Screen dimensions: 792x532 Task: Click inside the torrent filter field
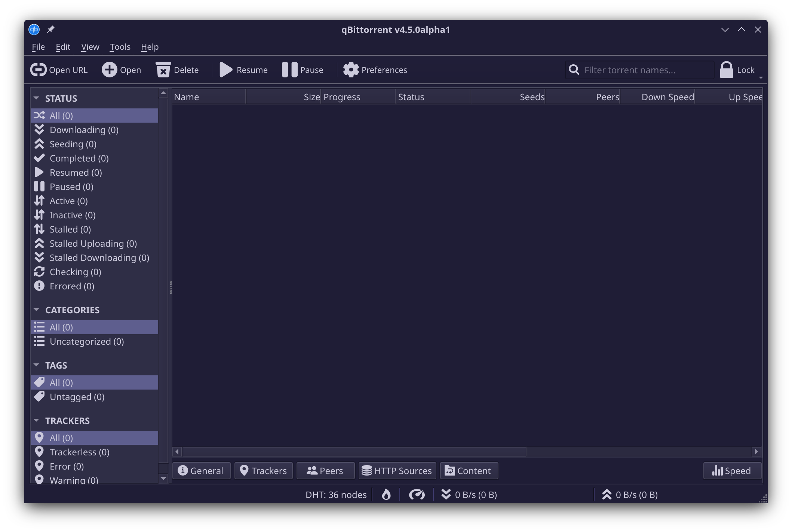(639, 70)
